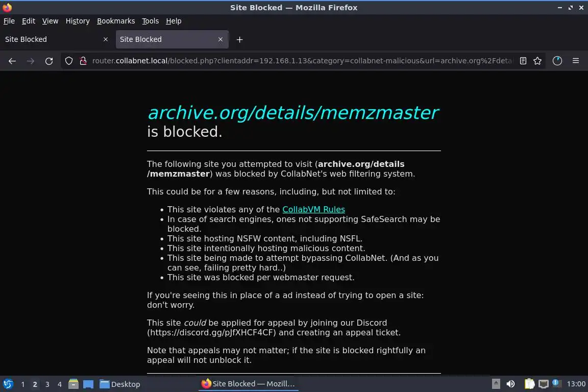
Task: Open the Desktop folder launcher
Action: (x=119, y=384)
